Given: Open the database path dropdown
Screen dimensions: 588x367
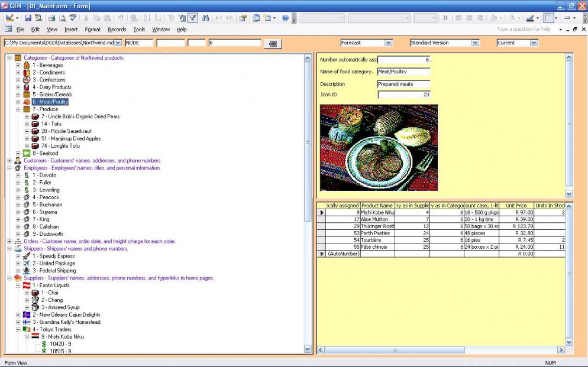Looking at the screenshot, I should pyautogui.click(x=118, y=43).
